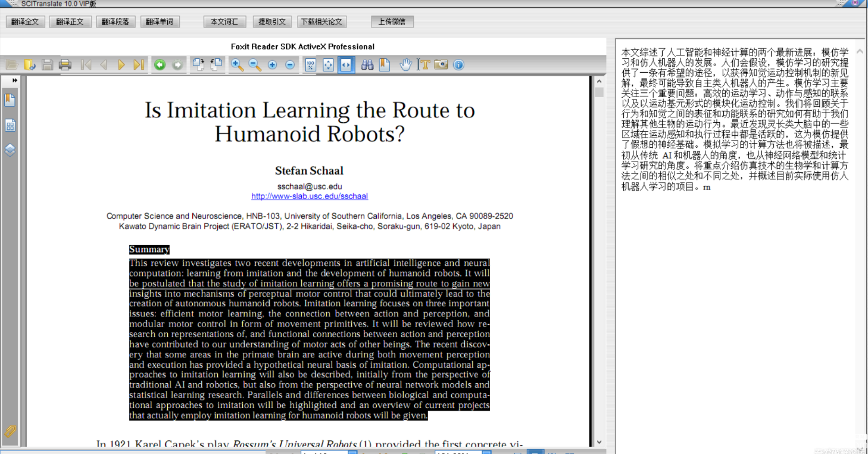Click the Open file folder icon

[12, 65]
